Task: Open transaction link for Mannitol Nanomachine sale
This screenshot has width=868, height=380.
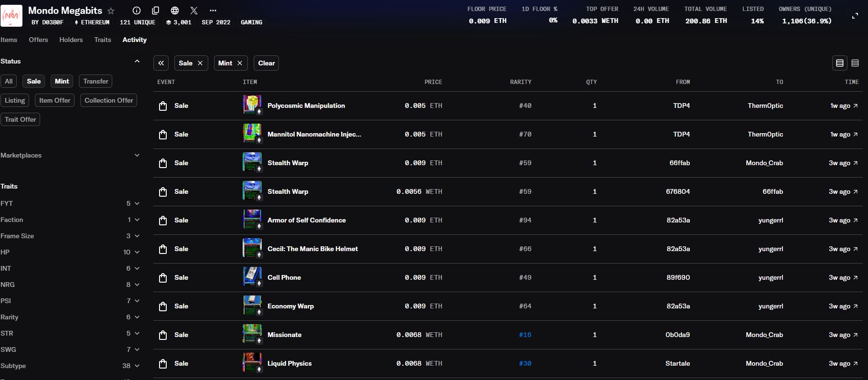Action: pos(855,134)
